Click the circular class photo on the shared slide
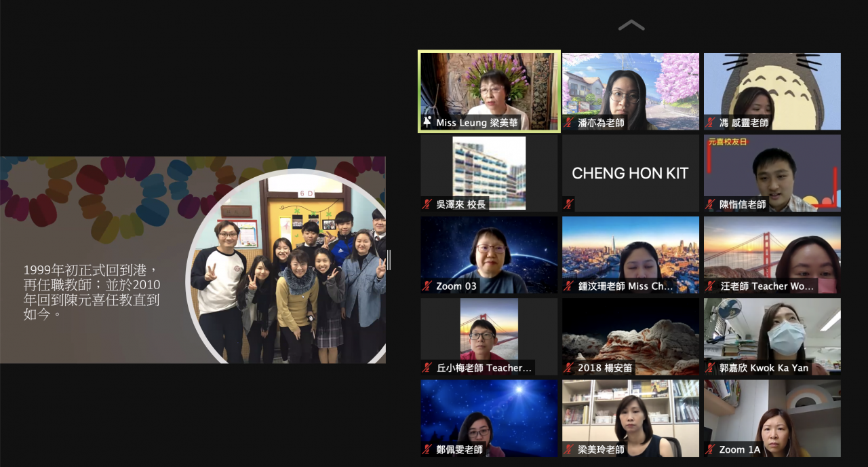The width and height of the screenshot is (868, 467). coord(285,266)
